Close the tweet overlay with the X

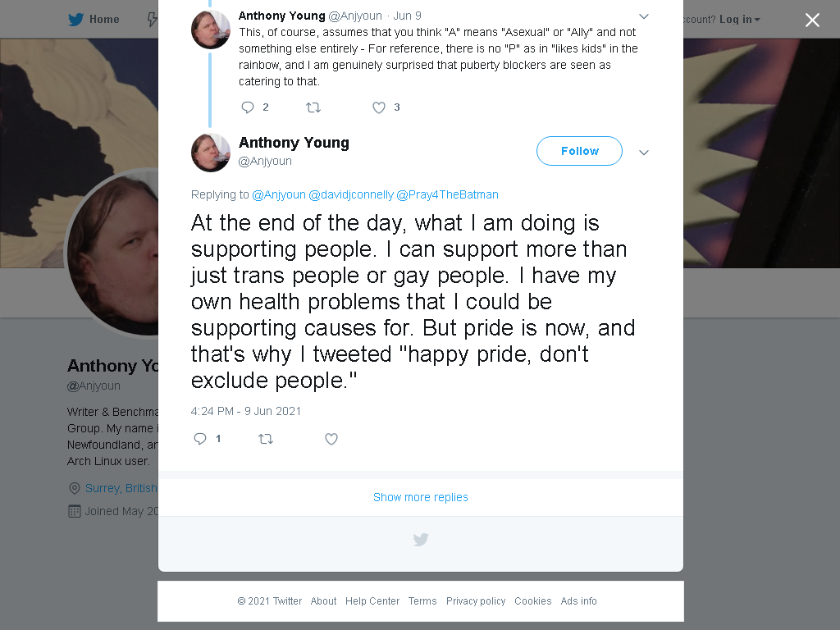(812, 20)
